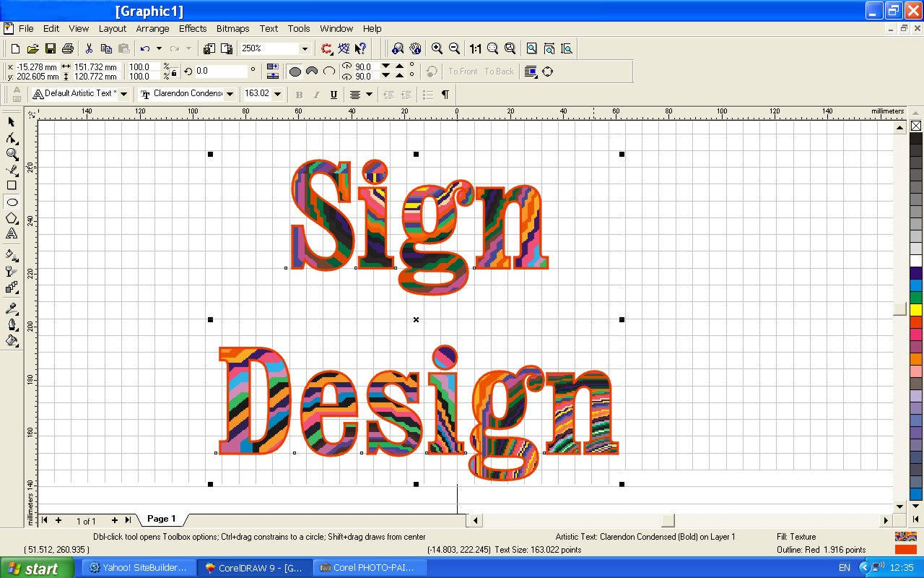Choose the Polygon tool

coord(12,218)
